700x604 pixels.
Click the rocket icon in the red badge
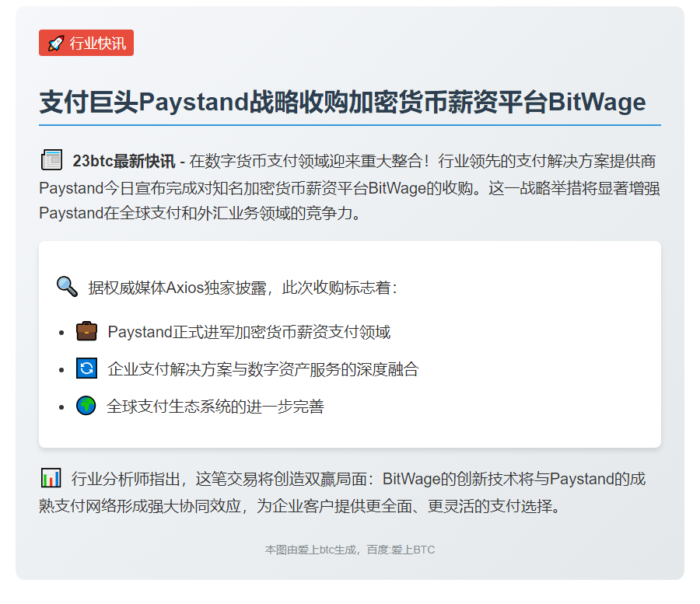coord(56,44)
